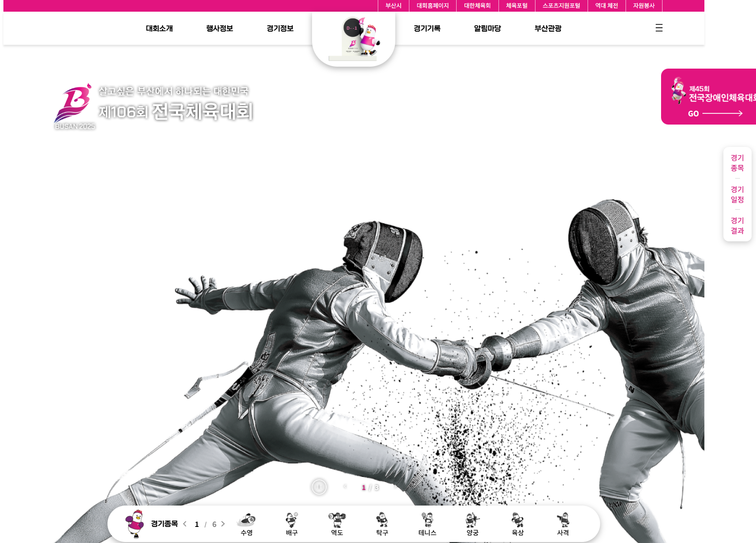Viewport: 756px width, 543px height.
Task: Open the 경기정보 navigation menu
Action: 280,29
